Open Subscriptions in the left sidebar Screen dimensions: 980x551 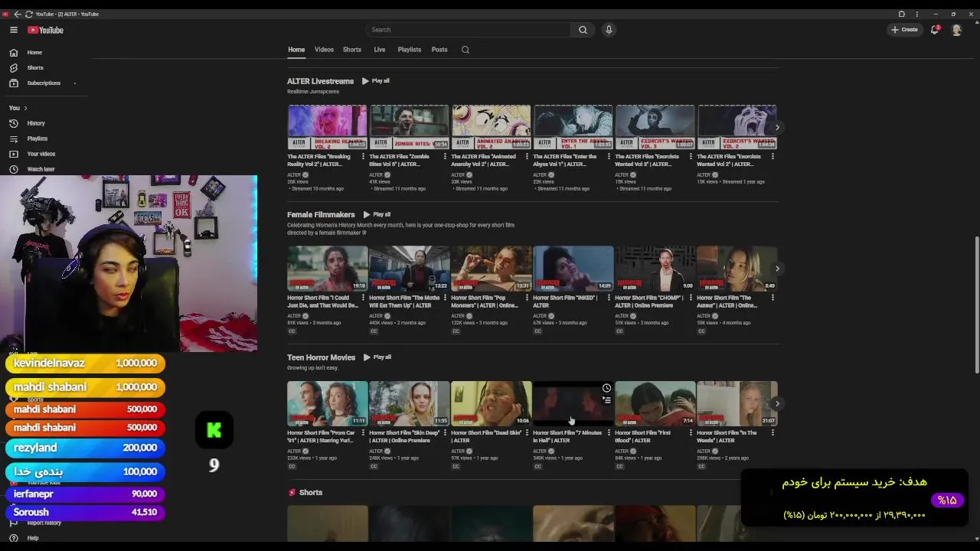44,83
